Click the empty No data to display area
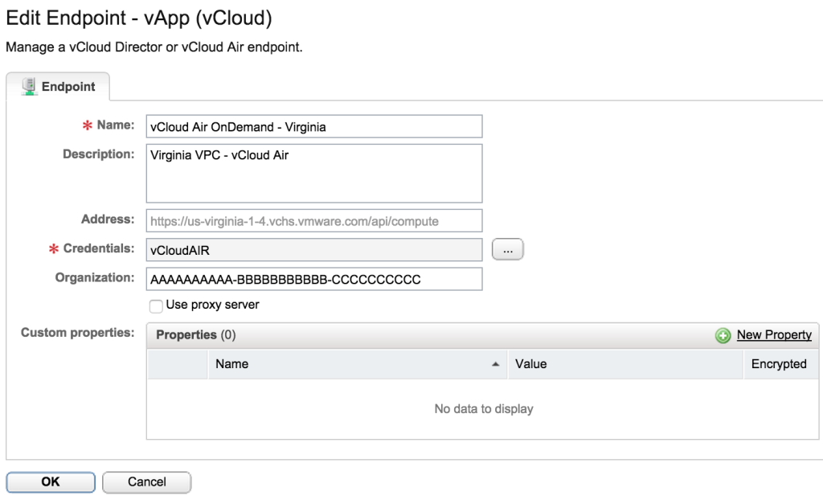 [483, 409]
